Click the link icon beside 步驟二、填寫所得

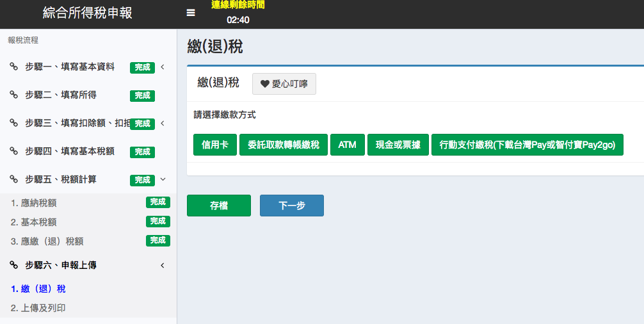click(x=14, y=95)
